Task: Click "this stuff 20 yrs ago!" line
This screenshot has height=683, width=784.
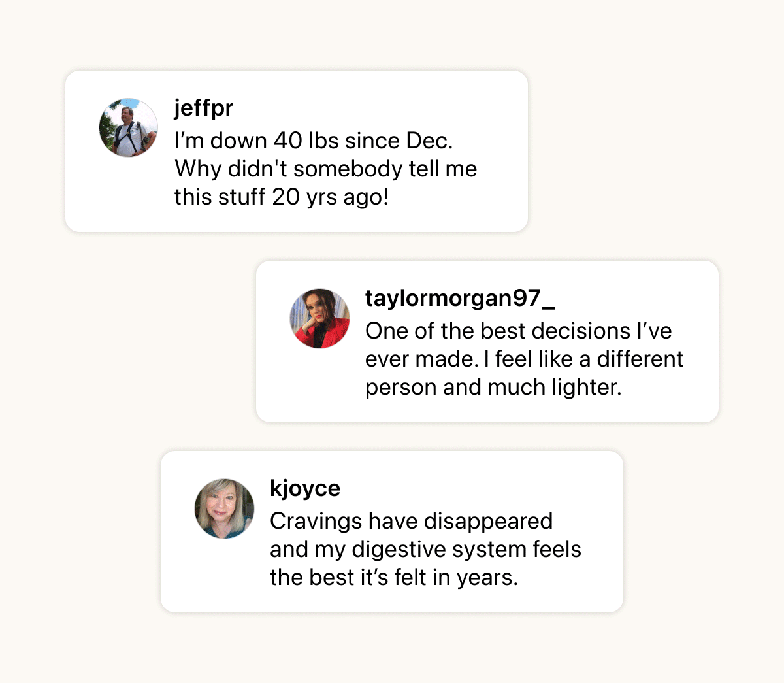Action: click(x=282, y=197)
